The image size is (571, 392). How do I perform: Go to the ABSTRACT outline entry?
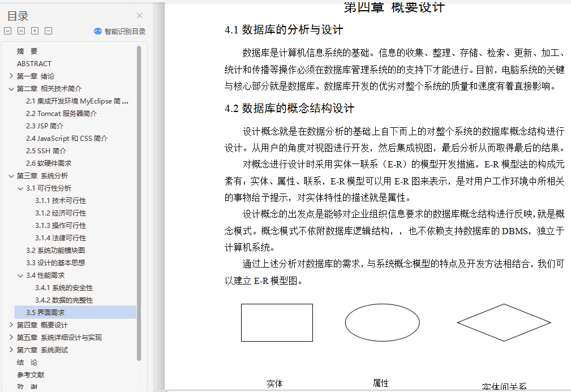click(34, 64)
